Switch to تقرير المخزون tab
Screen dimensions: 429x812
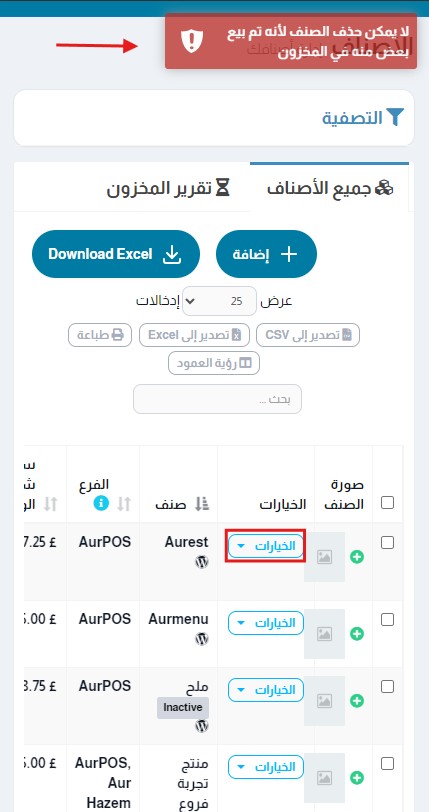coord(168,188)
